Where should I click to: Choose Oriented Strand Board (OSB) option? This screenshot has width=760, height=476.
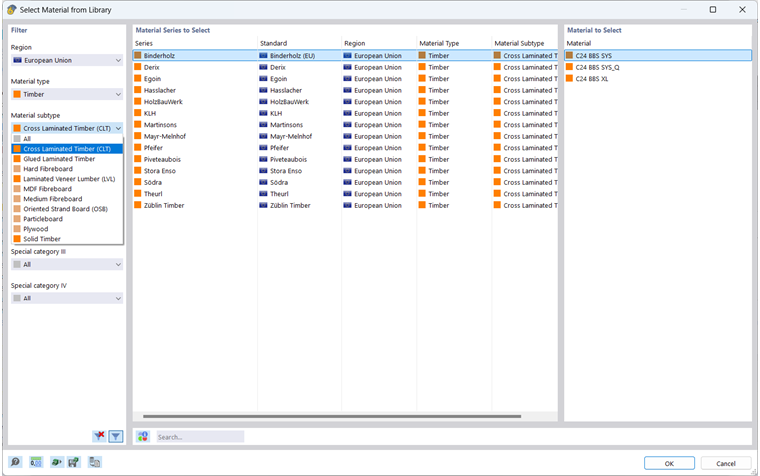click(67, 209)
